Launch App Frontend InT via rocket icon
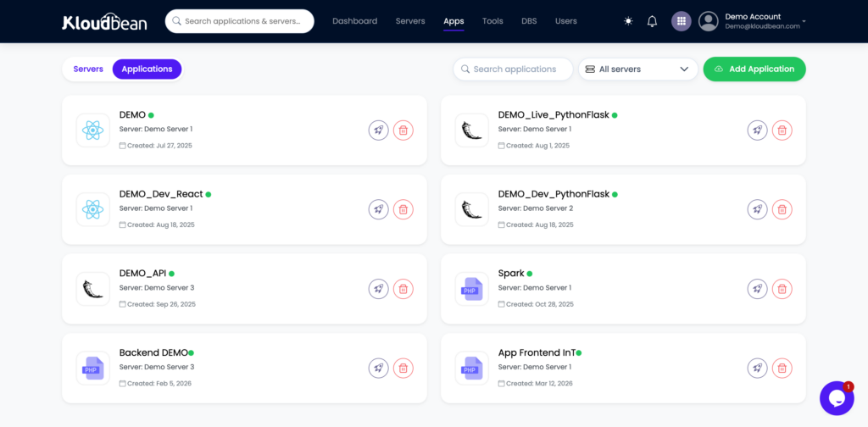The image size is (868, 427). click(x=757, y=368)
